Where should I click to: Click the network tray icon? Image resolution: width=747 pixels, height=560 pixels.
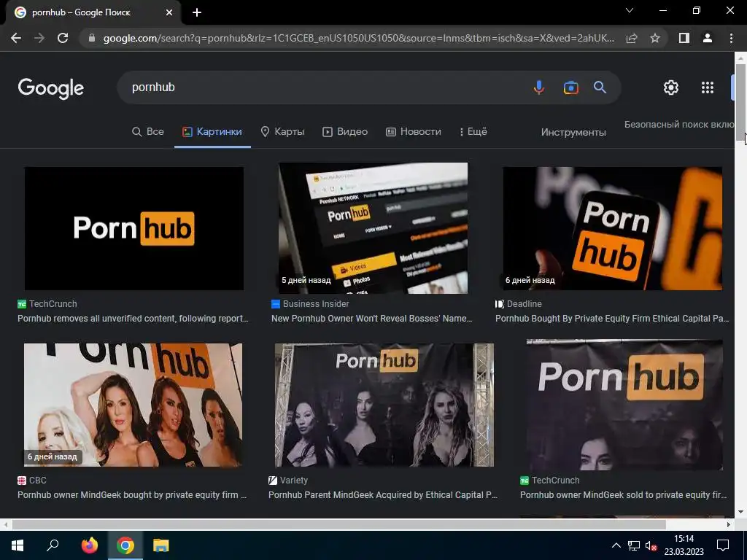coord(634,545)
